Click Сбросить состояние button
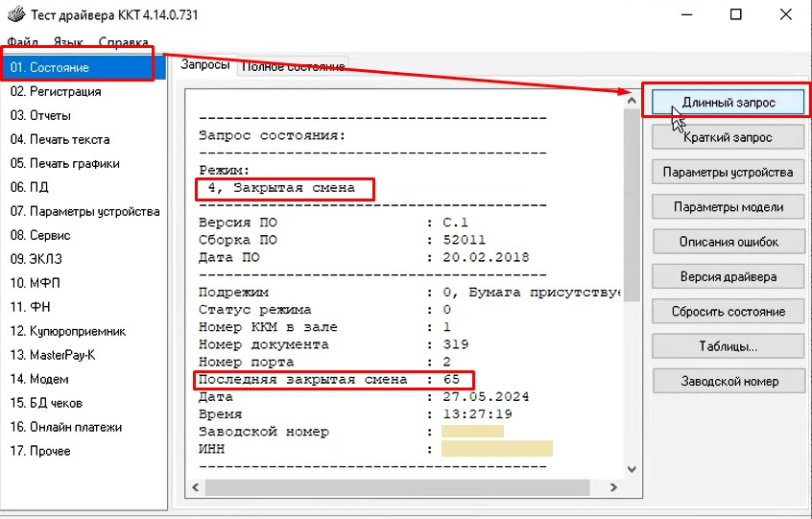Screen dimensions: 812x519 pos(728,312)
